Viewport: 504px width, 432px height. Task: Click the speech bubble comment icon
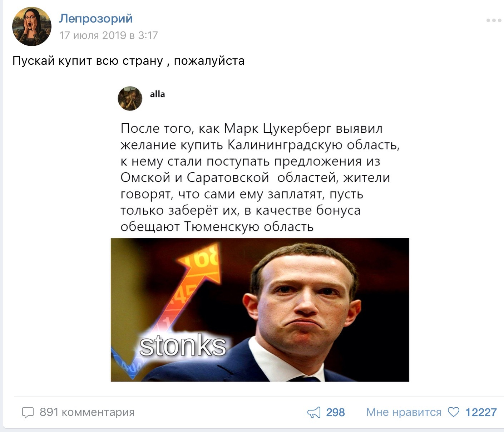pyautogui.click(x=28, y=412)
